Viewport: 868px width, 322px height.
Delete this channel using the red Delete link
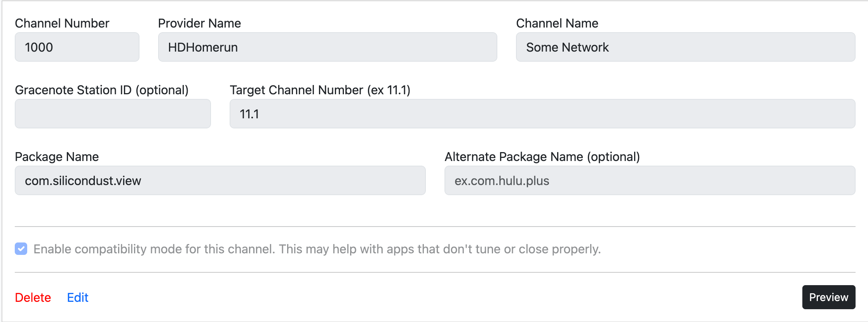coord(33,298)
